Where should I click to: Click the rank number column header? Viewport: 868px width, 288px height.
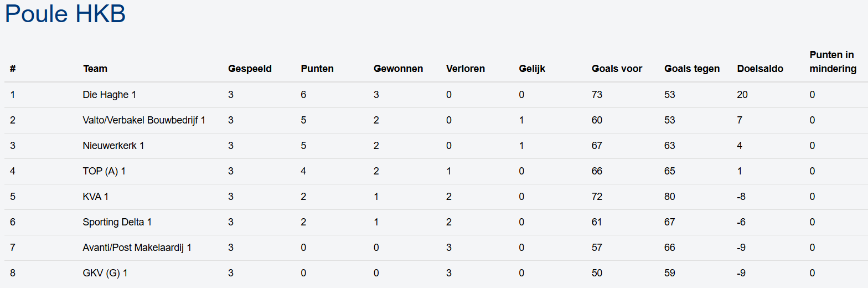tap(13, 69)
